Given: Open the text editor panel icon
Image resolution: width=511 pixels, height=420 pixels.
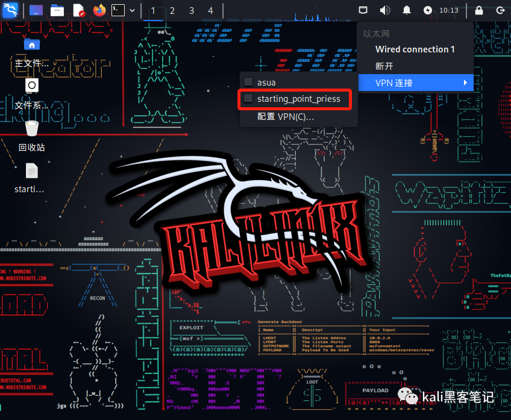Looking at the screenshot, I should click(78, 10).
